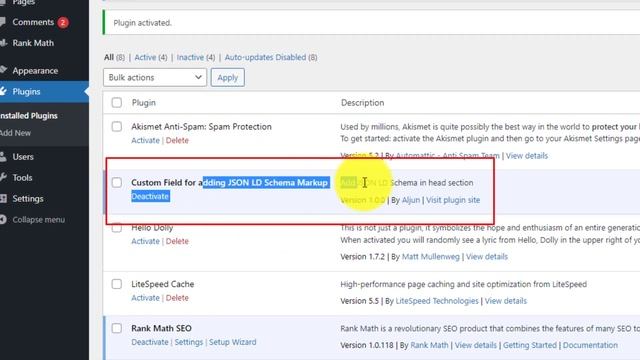Screen dimensions: 640x360
Task: Open author Aljun link
Action: coord(411,200)
